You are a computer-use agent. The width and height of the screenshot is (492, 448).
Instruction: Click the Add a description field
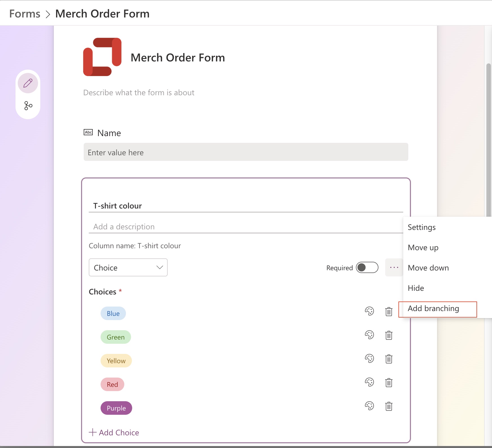point(245,227)
